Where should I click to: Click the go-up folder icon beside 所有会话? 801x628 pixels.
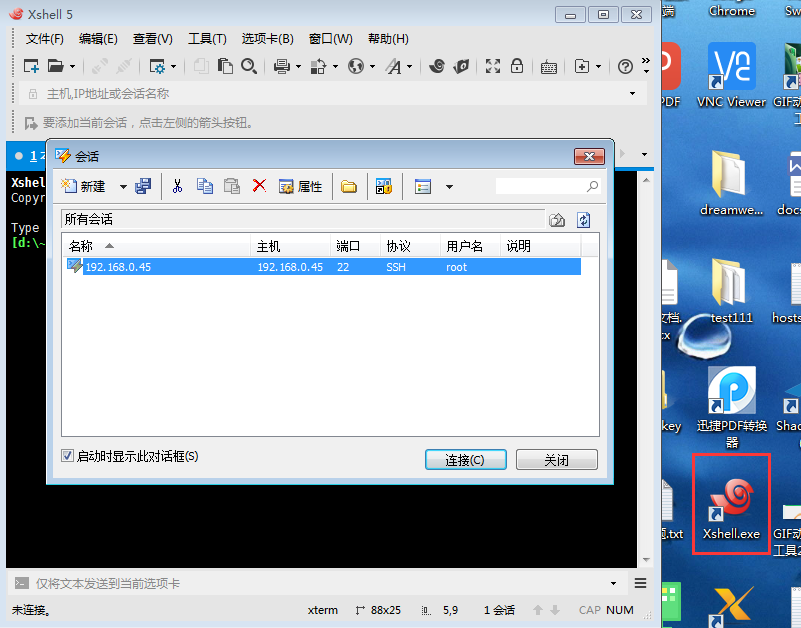click(x=557, y=220)
